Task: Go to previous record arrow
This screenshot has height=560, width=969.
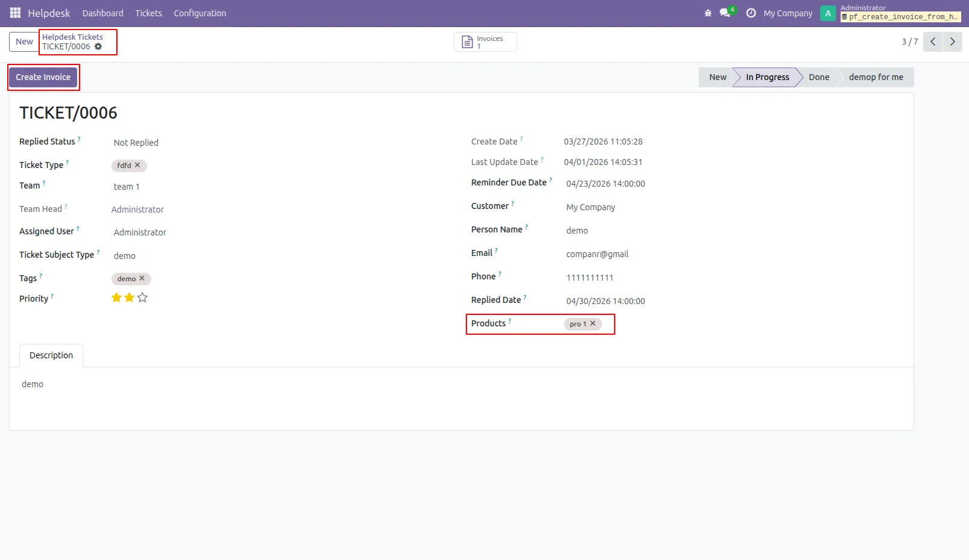Action: pos(933,42)
